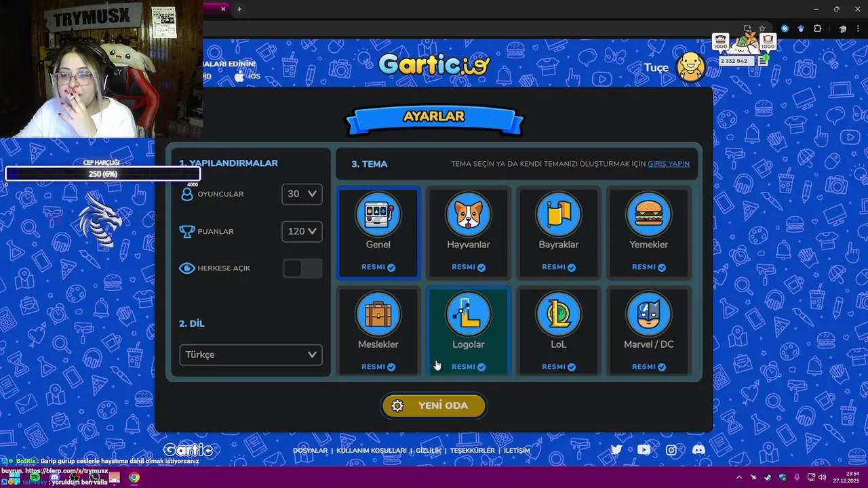
Task: Open the Dosyalar footer link
Action: point(310,450)
